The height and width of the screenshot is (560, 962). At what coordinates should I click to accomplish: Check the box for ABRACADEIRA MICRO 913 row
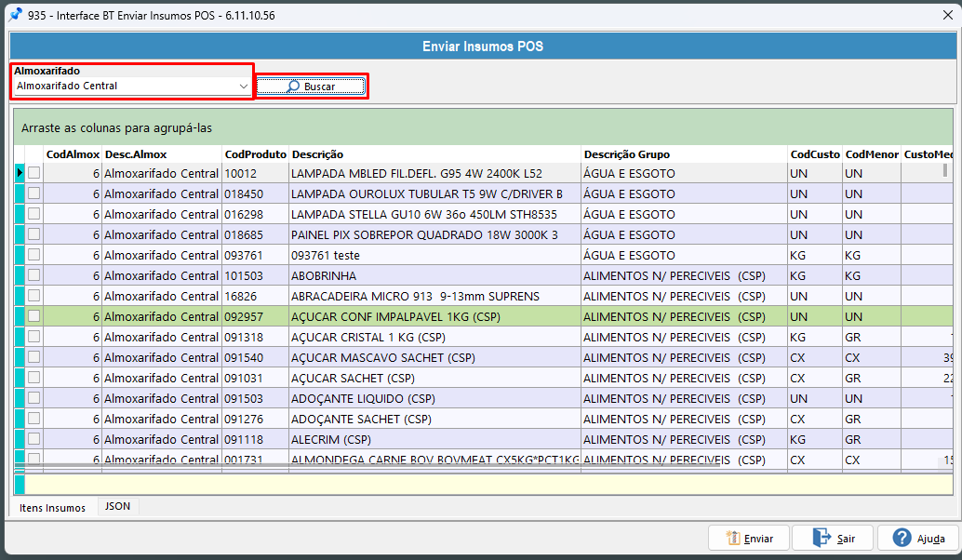click(x=33, y=296)
